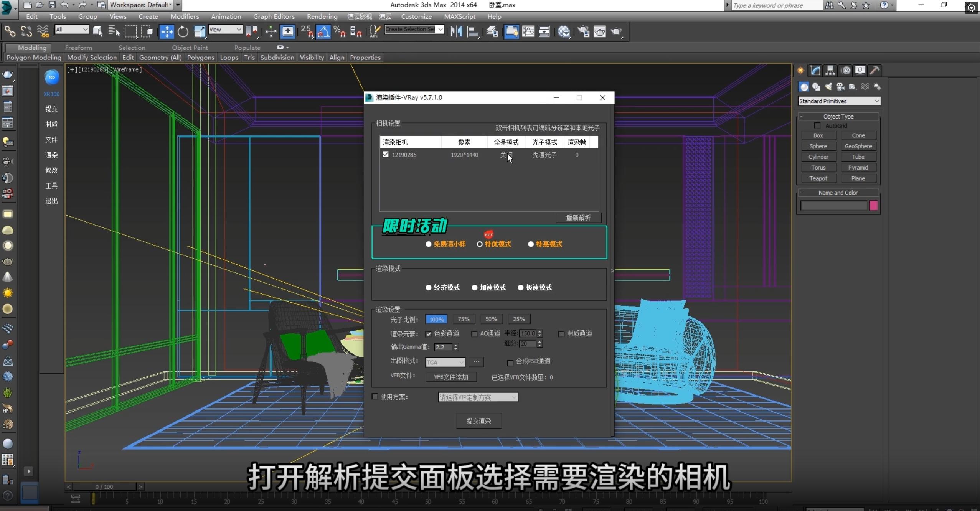Select the 特优模式 radio option
Screen dimensions: 980x511
pos(480,244)
